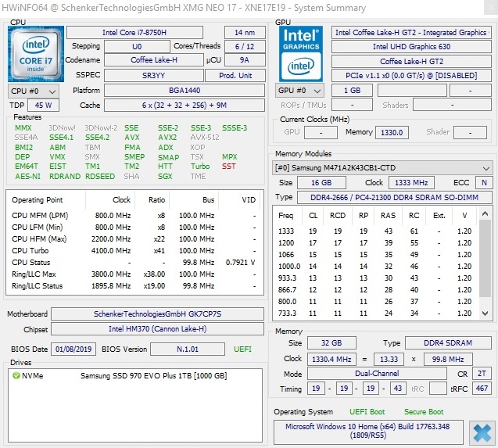
Task: Click the Intel Core i7 CPU logo
Action: pos(36,54)
